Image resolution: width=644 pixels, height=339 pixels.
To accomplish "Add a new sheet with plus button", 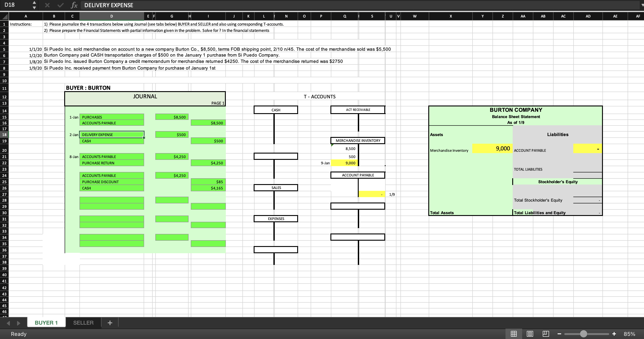I will [x=110, y=323].
